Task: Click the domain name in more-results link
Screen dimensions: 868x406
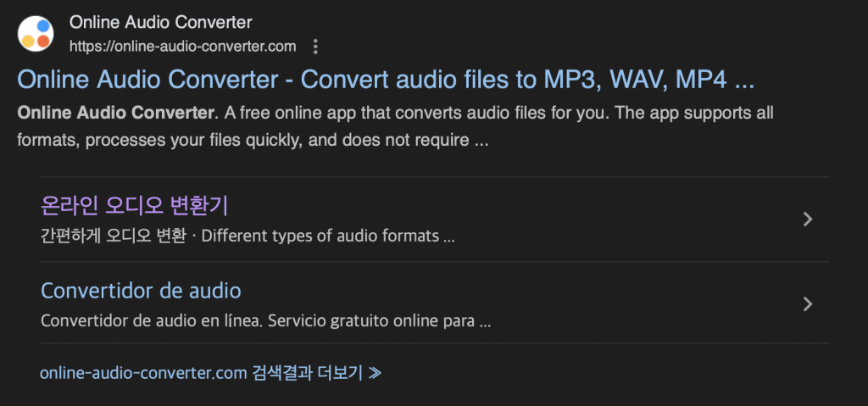Action: (x=142, y=373)
